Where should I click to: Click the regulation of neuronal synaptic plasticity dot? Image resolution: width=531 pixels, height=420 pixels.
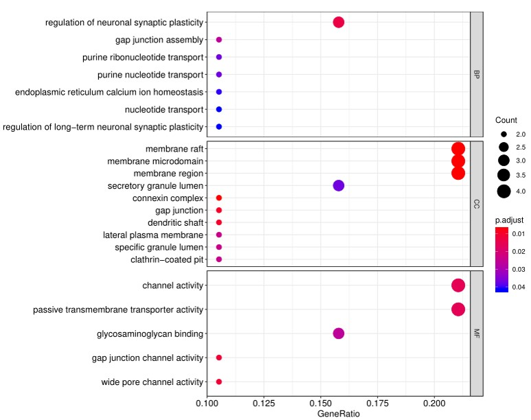tap(338, 23)
